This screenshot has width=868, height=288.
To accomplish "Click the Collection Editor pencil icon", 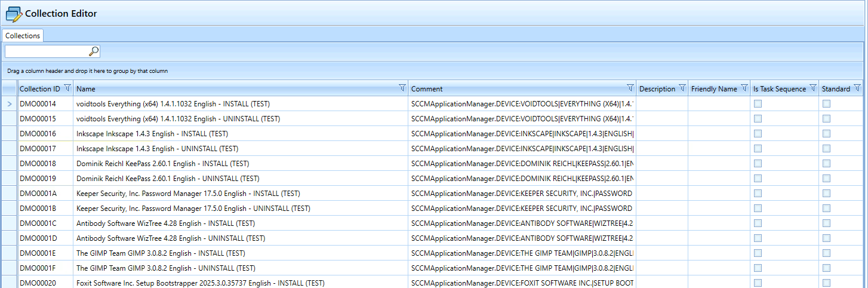I will click(14, 13).
